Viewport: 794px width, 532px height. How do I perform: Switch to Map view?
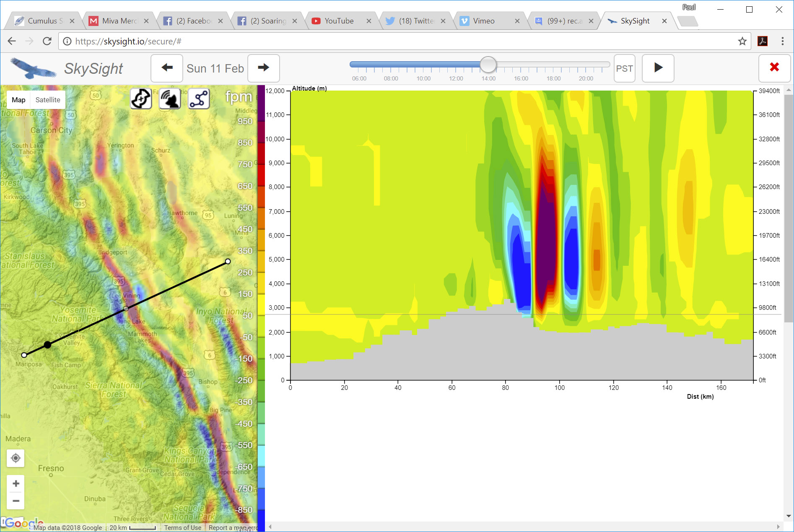coord(18,100)
